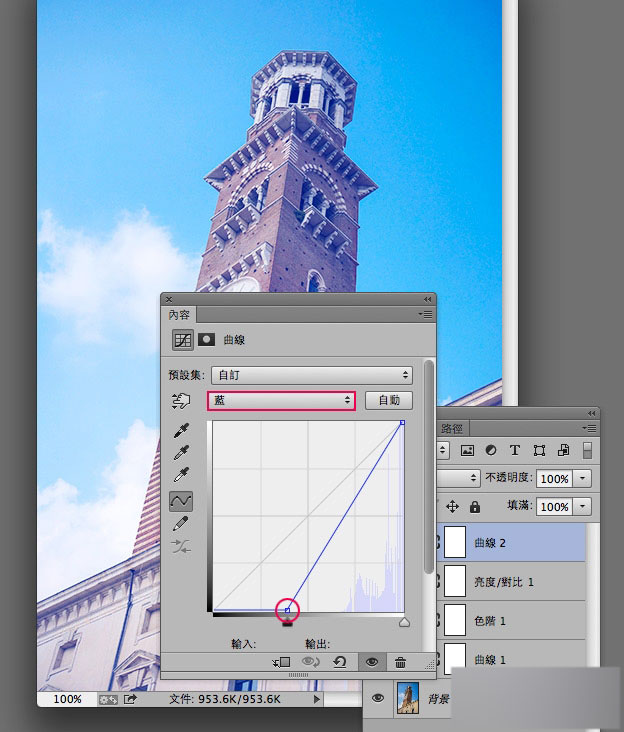Viewport: 624px width, 732px height.
Task: Pick the black point eyedropper
Action: coord(182,430)
